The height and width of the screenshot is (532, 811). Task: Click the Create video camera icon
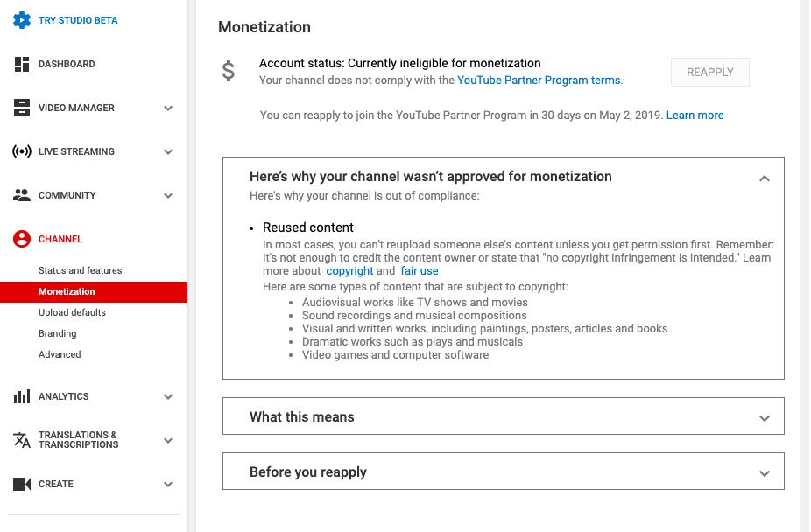pos(22,484)
